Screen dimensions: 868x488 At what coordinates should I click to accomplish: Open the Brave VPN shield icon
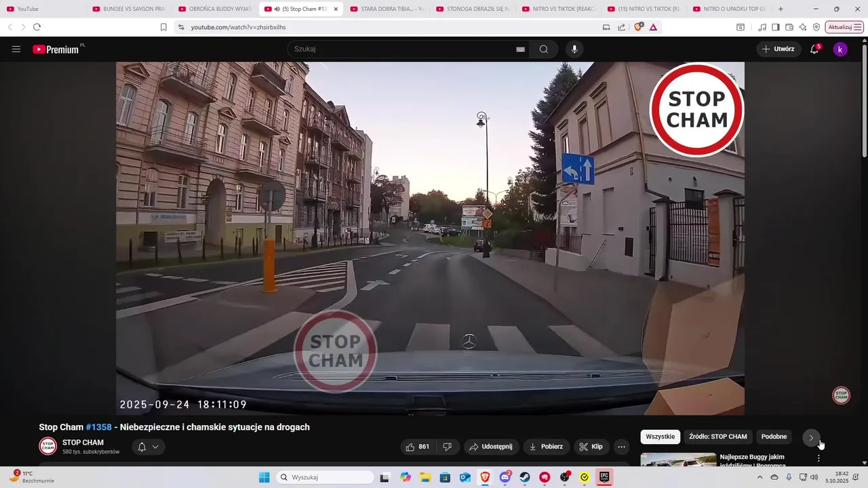(816, 27)
